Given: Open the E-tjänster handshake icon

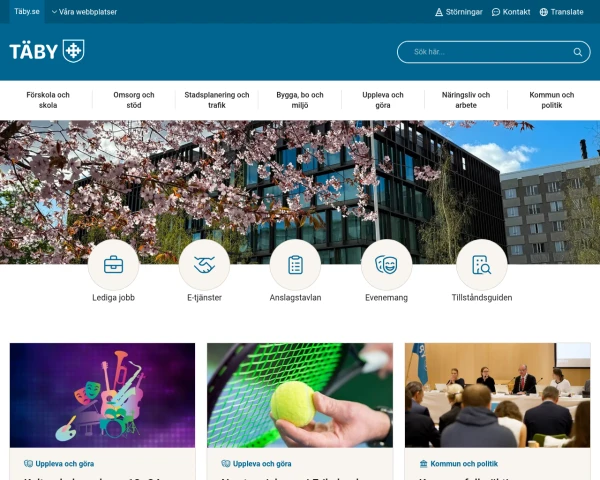Looking at the screenshot, I should tap(204, 265).
